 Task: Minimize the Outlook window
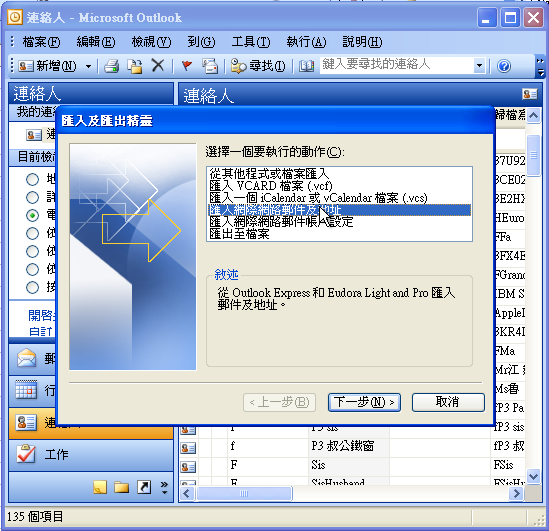point(486,18)
